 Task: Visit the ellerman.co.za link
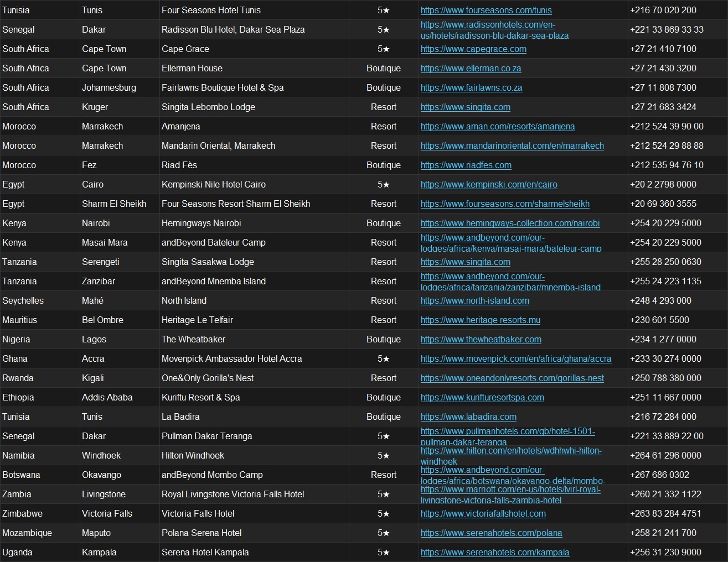pyautogui.click(x=471, y=68)
